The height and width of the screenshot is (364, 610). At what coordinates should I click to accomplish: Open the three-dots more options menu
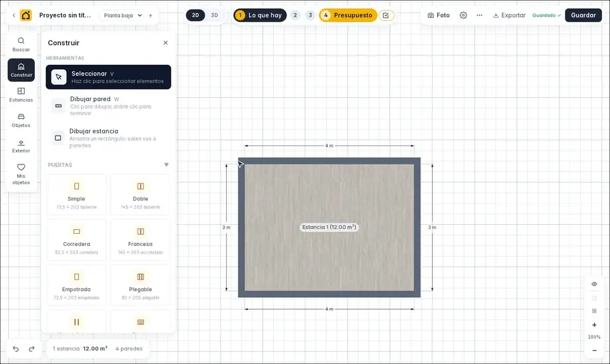pos(479,15)
